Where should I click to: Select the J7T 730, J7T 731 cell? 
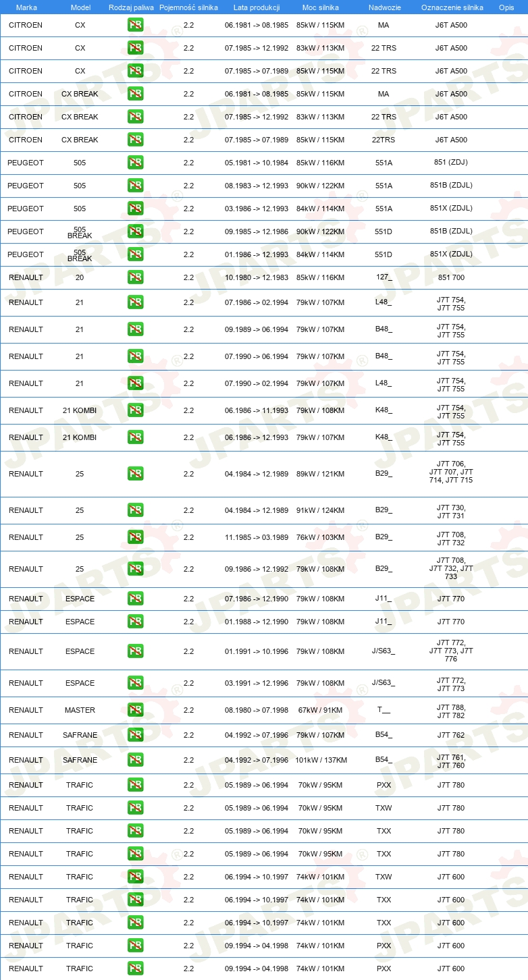(x=451, y=512)
